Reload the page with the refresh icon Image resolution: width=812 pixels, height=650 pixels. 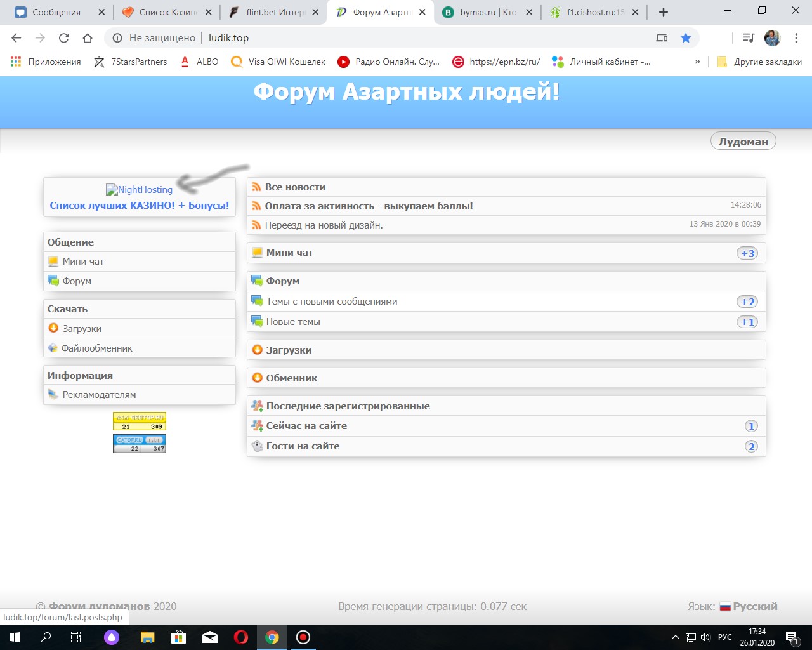pyautogui.click(x=63, y=38)
